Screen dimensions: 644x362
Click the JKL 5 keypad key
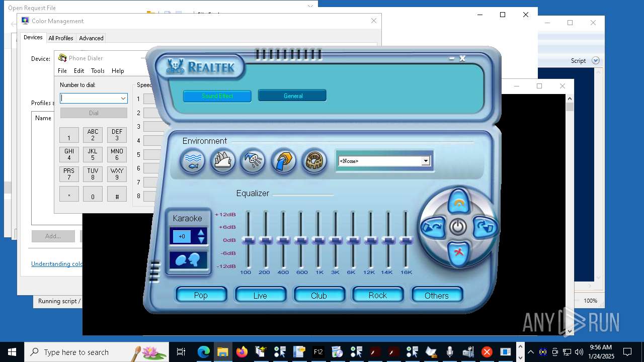(x=93, y=154)
